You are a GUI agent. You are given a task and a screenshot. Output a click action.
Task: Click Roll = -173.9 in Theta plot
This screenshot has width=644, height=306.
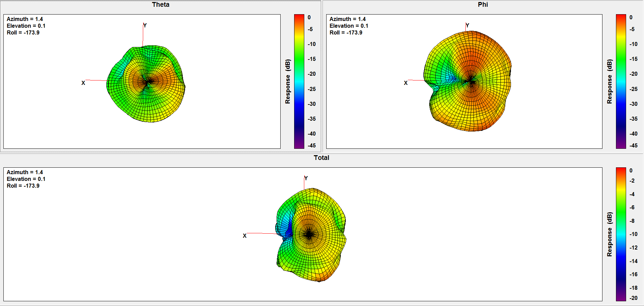coord(23,33)
